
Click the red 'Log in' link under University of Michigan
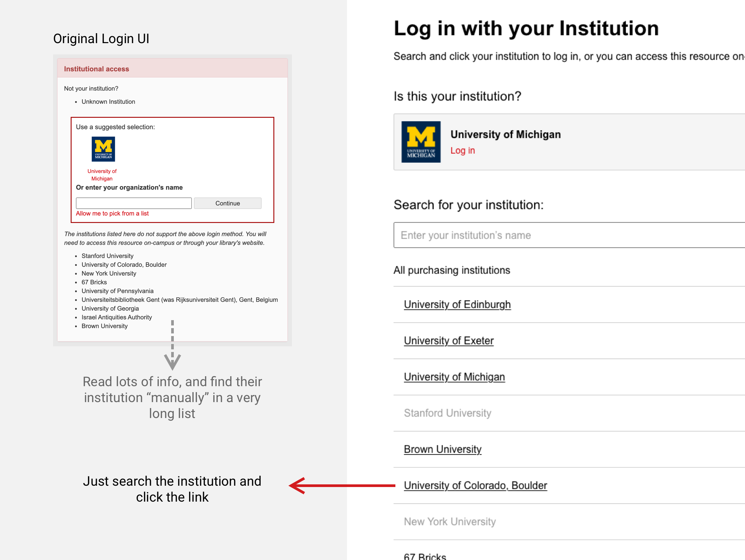463,151
